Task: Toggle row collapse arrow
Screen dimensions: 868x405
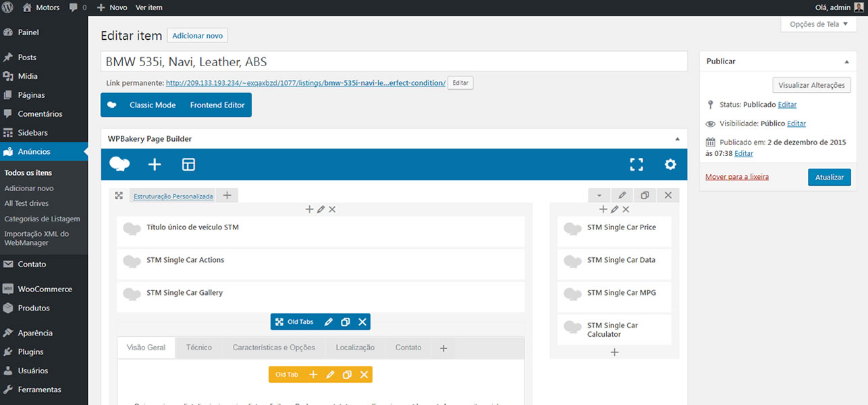Action: pos(599,196)
